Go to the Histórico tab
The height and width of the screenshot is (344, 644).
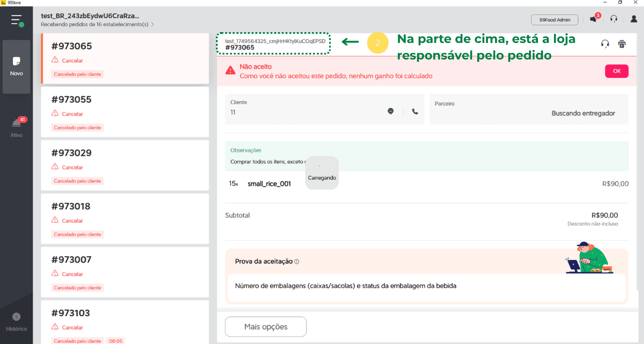coord(17,322)
